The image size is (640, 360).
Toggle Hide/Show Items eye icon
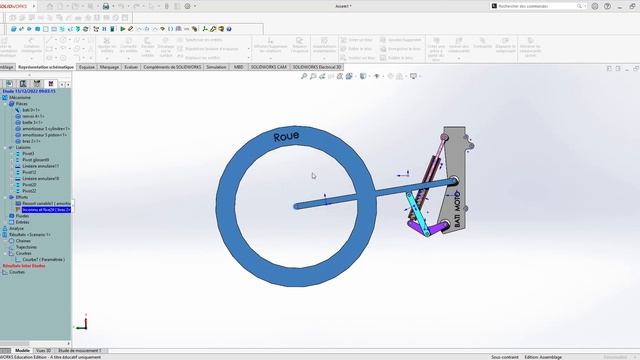376,76
